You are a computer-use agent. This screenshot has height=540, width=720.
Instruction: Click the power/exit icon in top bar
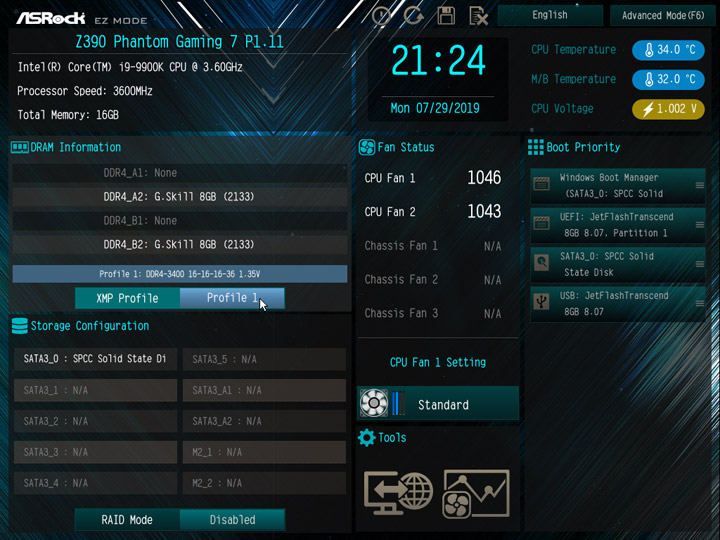[381, 16]
